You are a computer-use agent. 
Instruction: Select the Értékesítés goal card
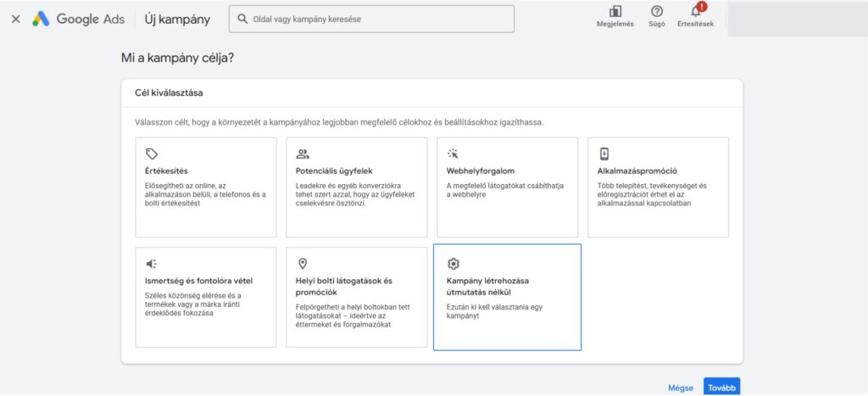tap(206, 187)
